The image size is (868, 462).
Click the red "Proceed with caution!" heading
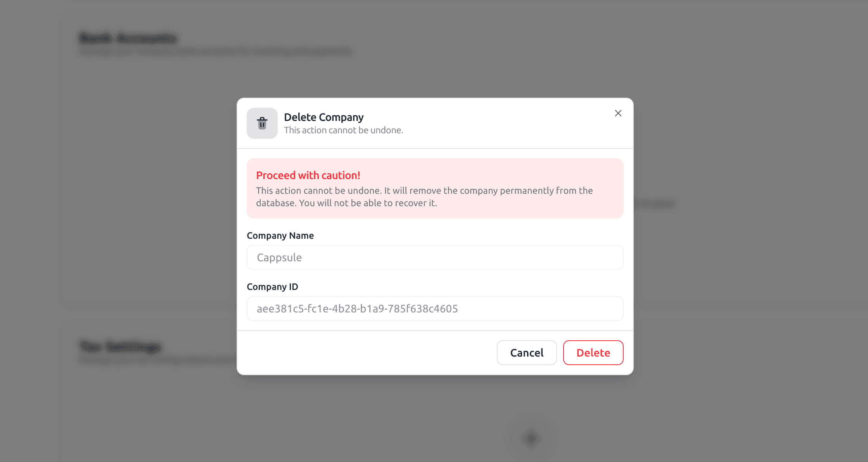(308, 175)
